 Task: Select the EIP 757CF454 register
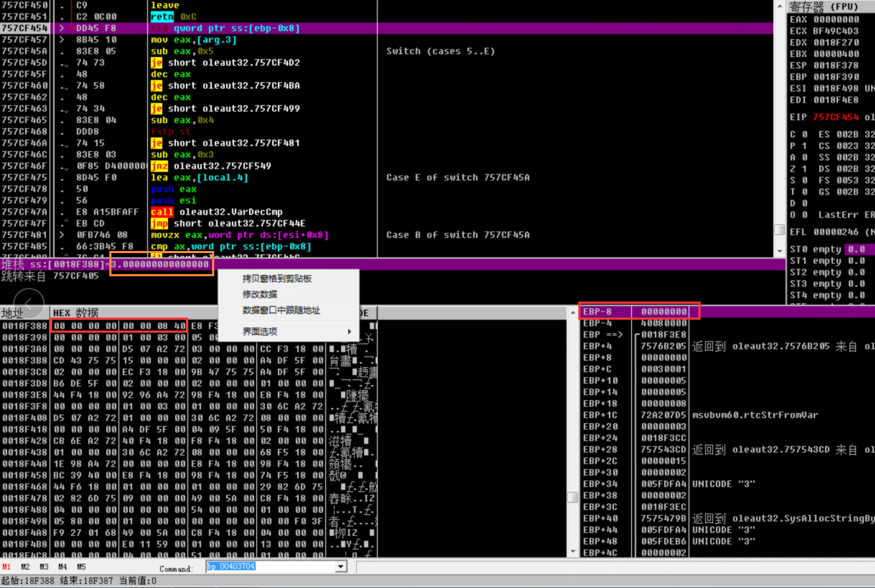[x=825, y=117]
